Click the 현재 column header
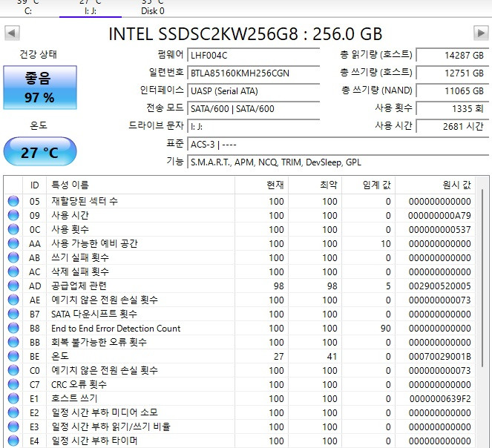Viewport: 492px width, 448px height. pyautogui.click(x=261, y=185)
